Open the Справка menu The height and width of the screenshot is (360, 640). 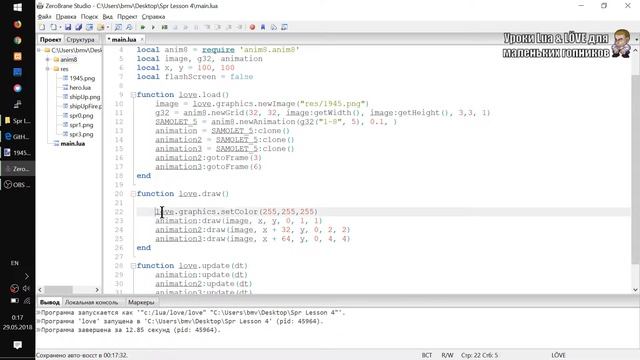[x=153, y=17]
